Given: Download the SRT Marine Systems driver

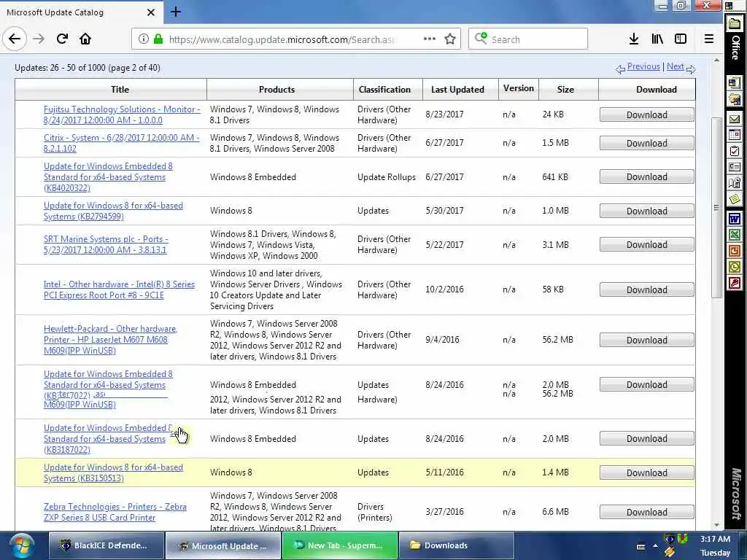Looking at the screenshot, I should pyautogui.click(x=646, y=244).
